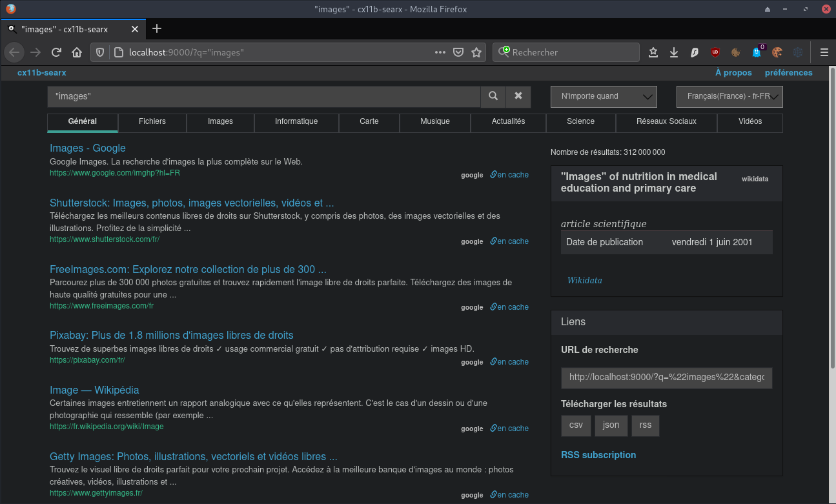Open page actions three-dot menu in address bar
Screen dimensions: 836x504
440,52
